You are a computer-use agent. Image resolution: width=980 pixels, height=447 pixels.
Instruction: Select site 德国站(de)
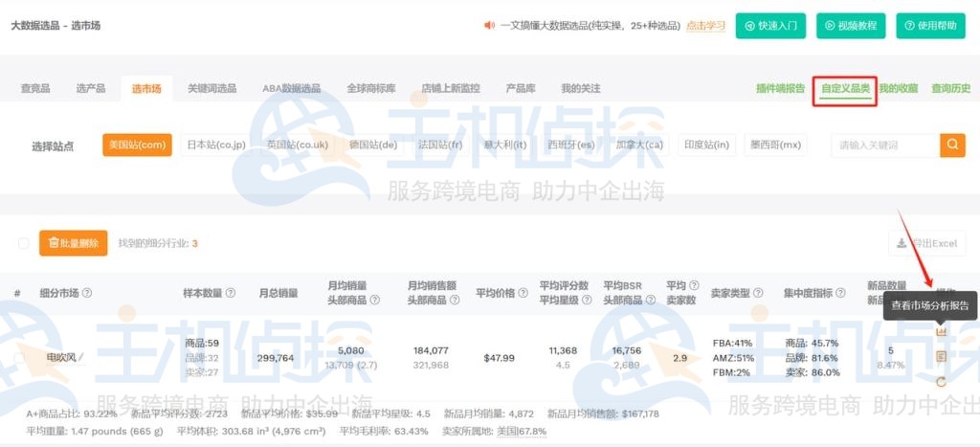[373, 145]
